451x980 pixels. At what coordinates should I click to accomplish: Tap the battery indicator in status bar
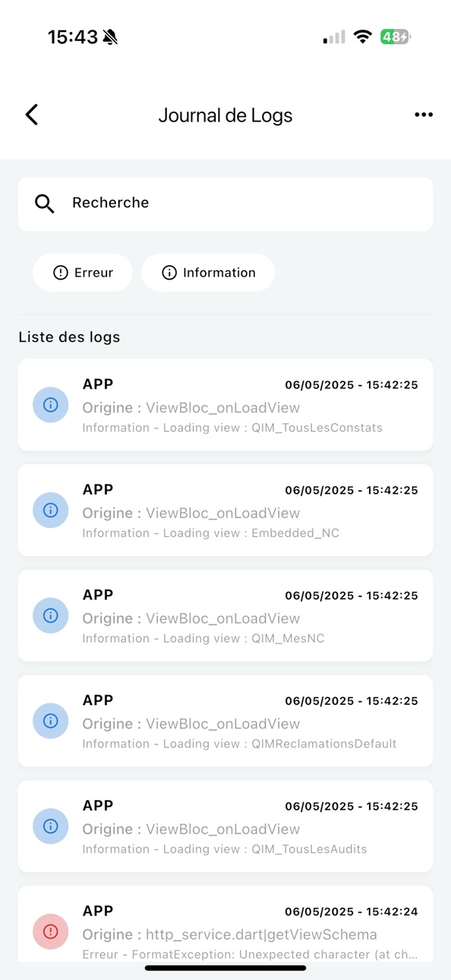(x=396, y=36)
